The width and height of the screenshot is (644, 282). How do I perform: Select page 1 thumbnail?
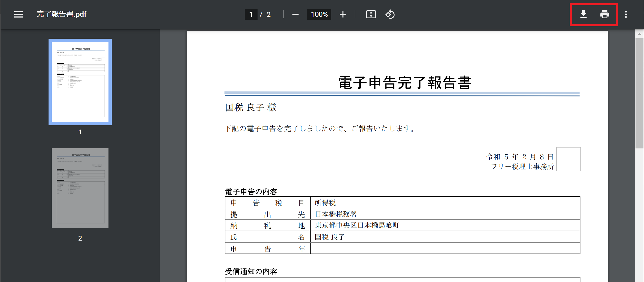click(80, 82)
